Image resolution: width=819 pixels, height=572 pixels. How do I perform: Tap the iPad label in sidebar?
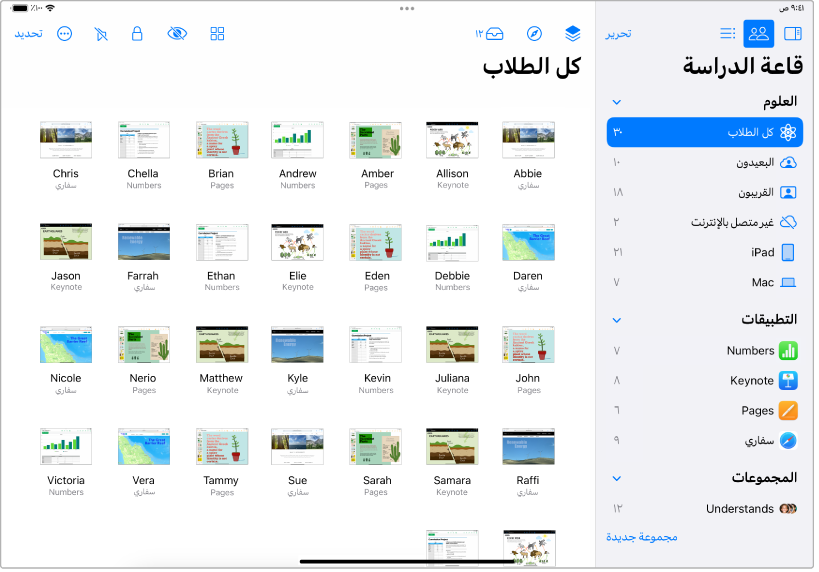click(x=763, y=252)
